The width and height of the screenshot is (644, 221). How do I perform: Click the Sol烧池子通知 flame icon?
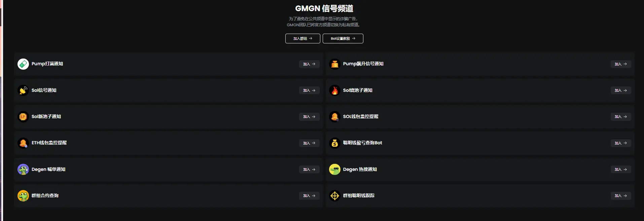[x=334, y=90]
